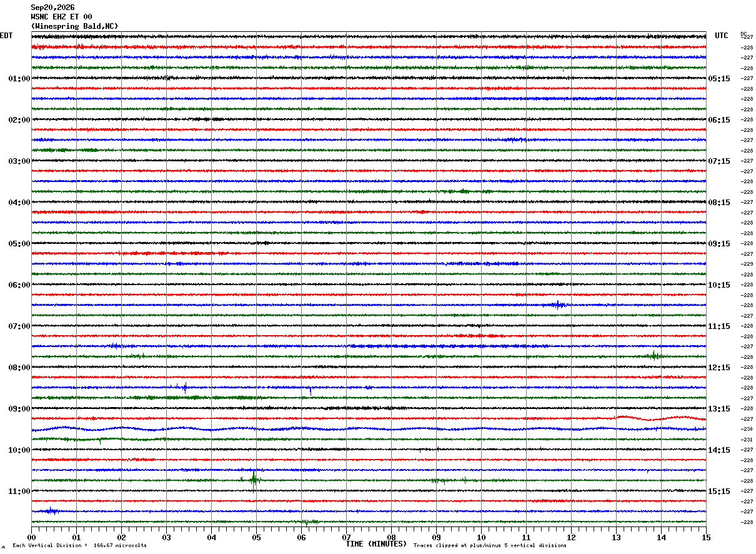Screen dimensions: 756x554
Task: Click the Traces clipped footer note
Action: [x=490, y=546]
